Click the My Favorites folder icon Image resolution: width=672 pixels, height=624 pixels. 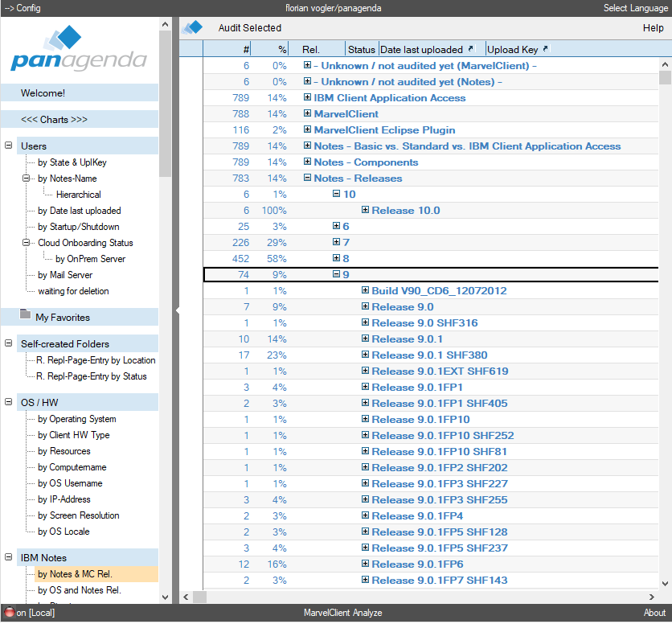25,317
